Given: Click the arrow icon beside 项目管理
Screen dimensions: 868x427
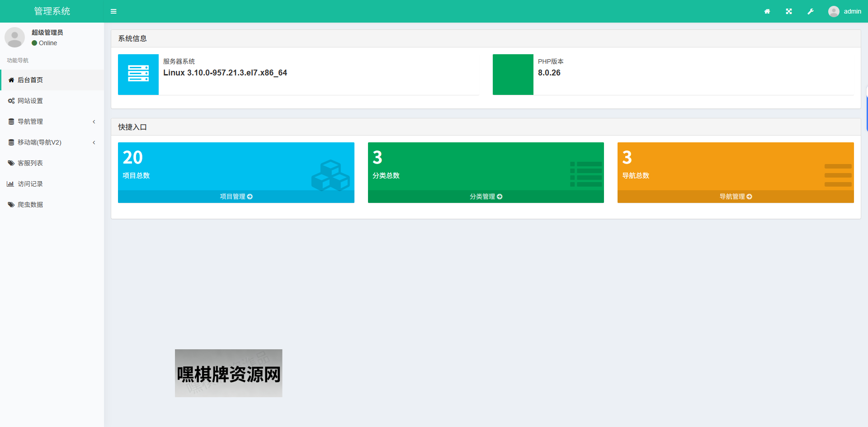Looking at the screenshot, I should [250, 197].
